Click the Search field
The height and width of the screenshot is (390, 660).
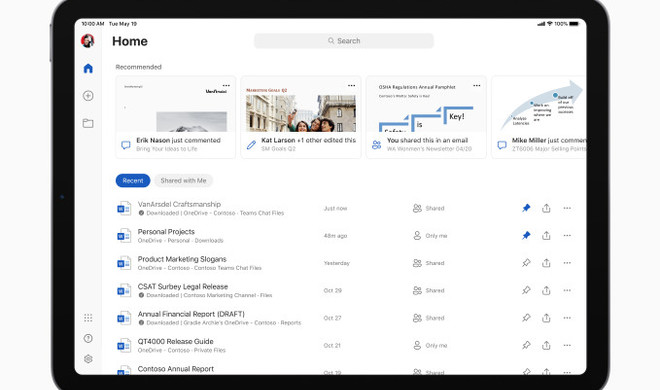344,41
